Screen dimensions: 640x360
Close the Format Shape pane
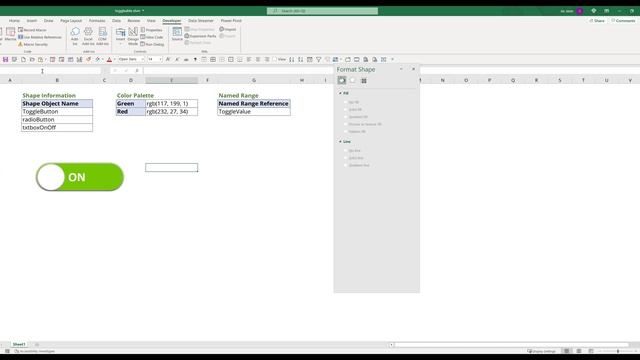pos(413,69)
